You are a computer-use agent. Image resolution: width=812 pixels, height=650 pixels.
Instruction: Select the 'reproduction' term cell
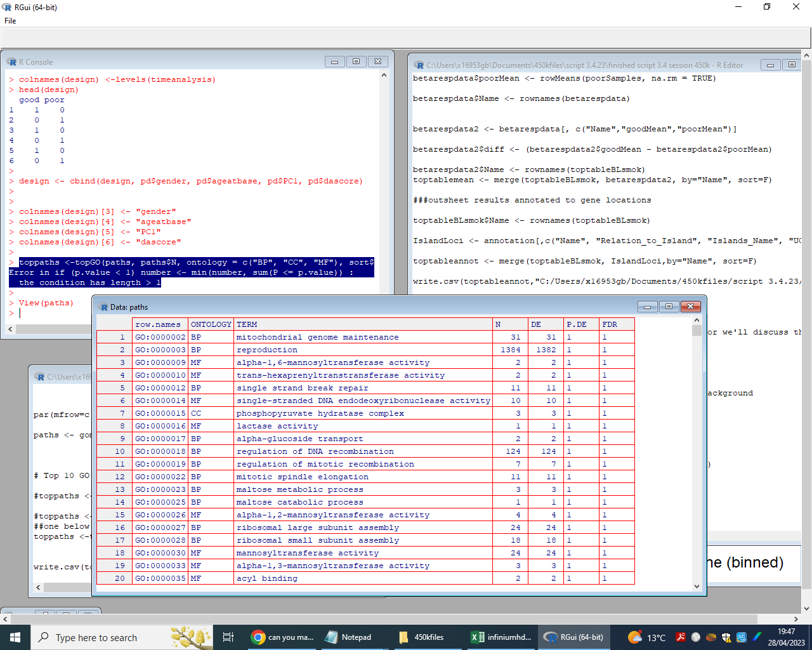coord(363,350)
